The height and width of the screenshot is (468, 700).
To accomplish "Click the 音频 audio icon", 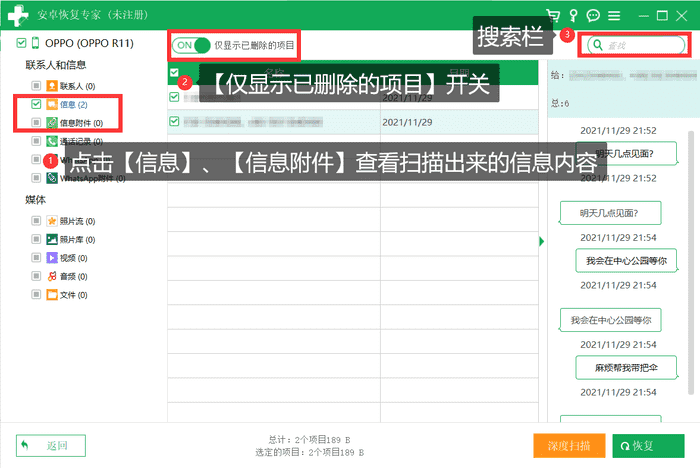I will coord(52,276).
